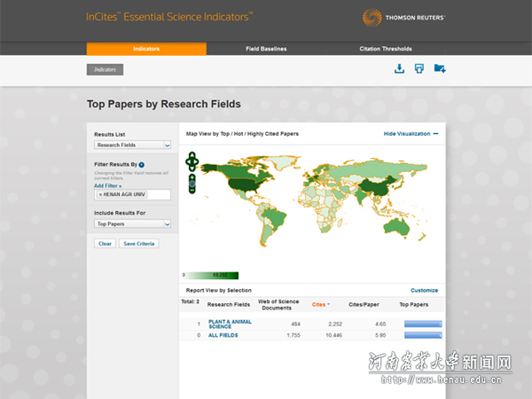532x399 pixels.
Task: Click the Save Criteria button
Action: click(x=139, y=244)
